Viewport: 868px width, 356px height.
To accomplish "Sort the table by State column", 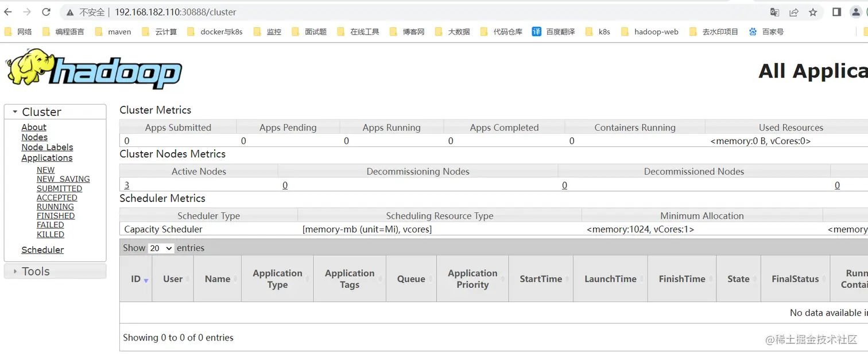I will click(738, 279).
